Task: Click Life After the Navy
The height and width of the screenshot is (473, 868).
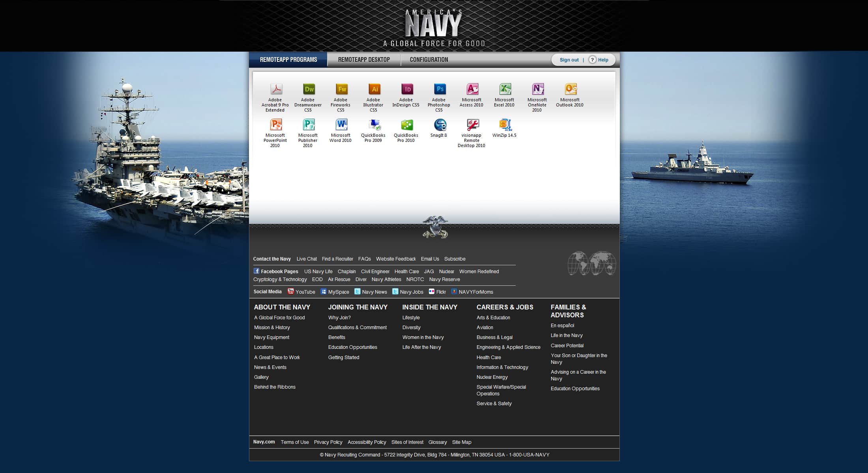Action: click(422, 347)
